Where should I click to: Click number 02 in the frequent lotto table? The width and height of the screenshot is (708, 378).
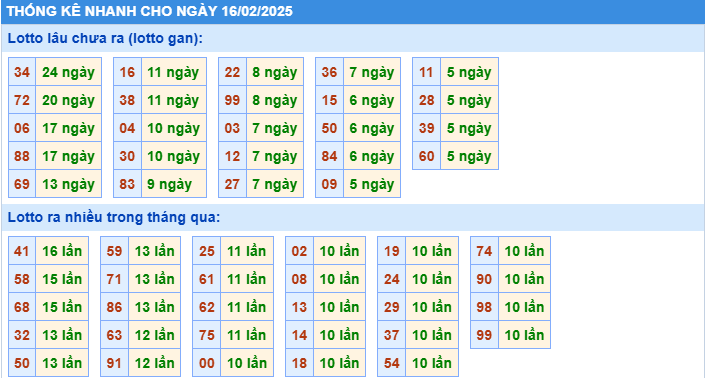(x=299, y=251)
